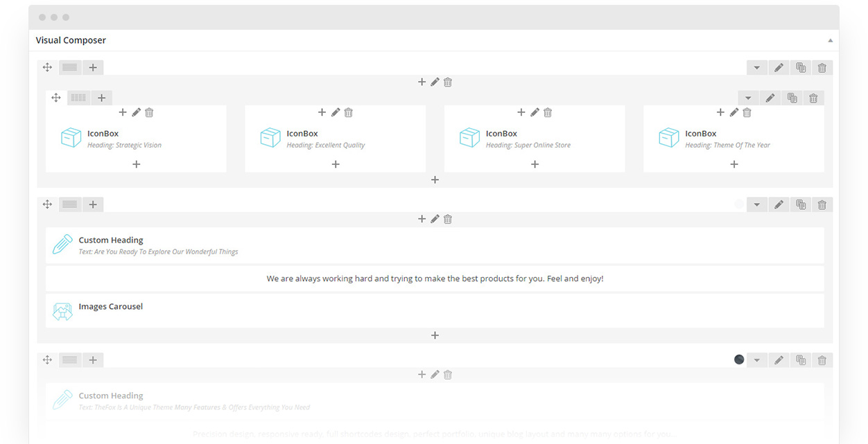The image size is (868, 444).
Task: Select 'We are always working hard' text block
Action: [x=435, y=278]
